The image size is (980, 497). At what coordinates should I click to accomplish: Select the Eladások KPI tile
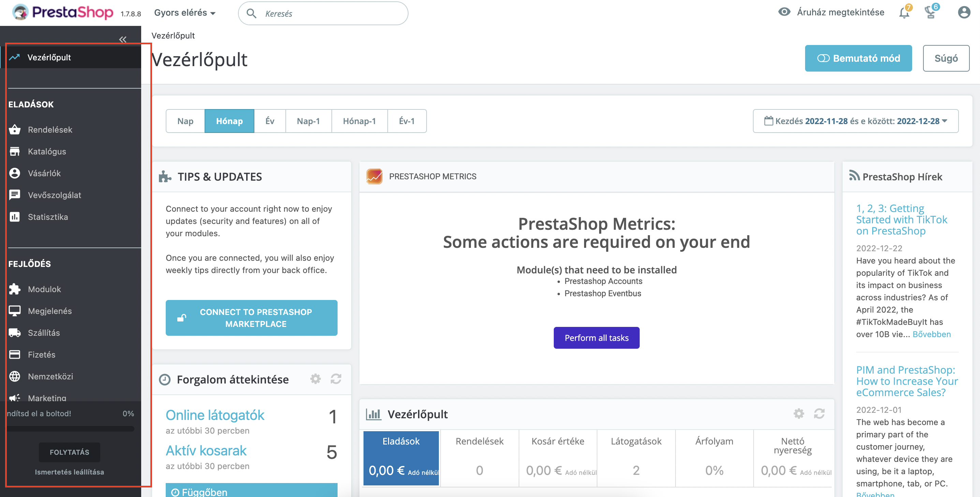point(401,457)
